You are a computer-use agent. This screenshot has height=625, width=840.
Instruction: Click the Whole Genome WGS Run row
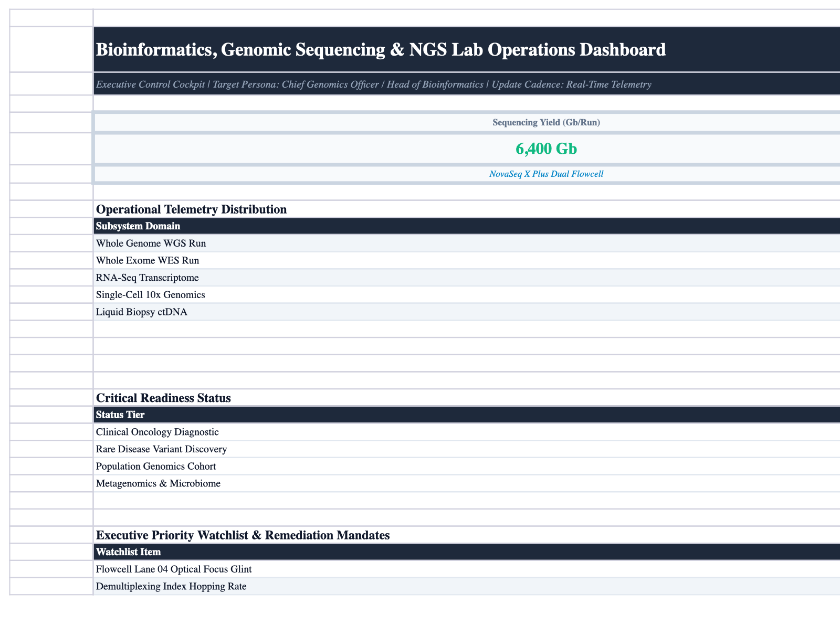tap(467, 243)
